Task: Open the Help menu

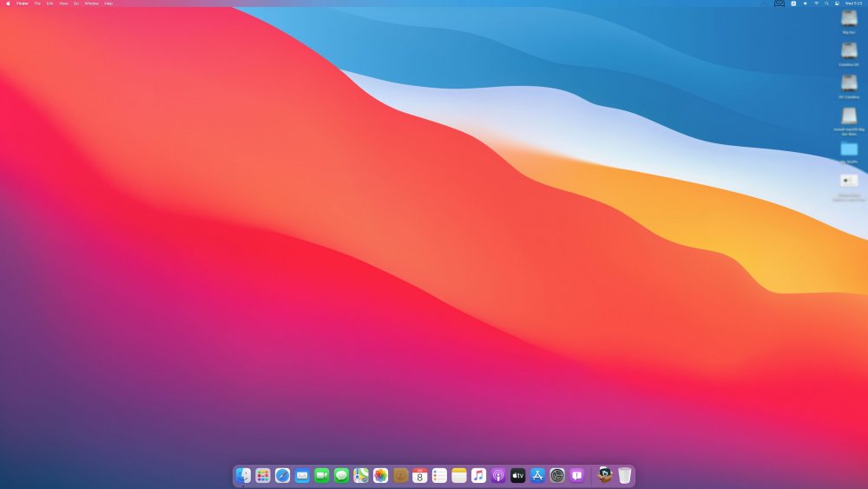Action: 108,3
